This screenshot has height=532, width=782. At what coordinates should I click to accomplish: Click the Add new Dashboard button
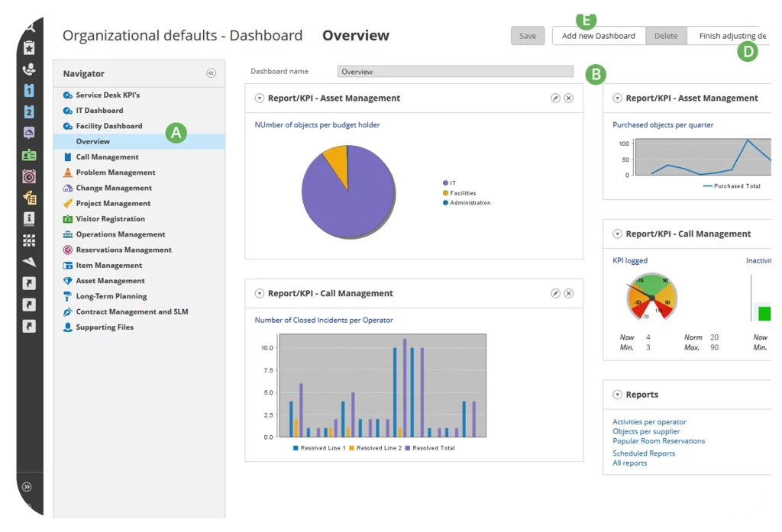[x=598, y=36]
